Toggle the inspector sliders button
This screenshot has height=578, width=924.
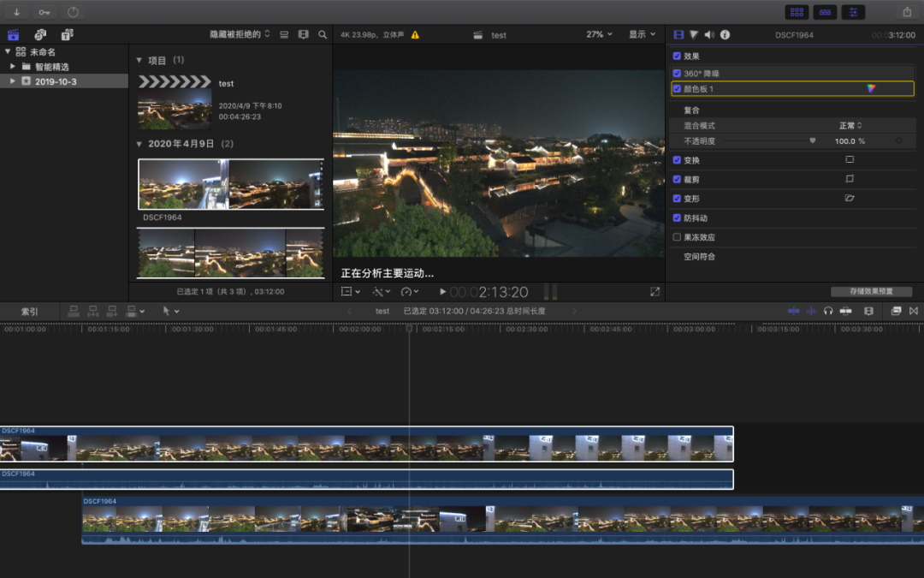pos(853,12)
